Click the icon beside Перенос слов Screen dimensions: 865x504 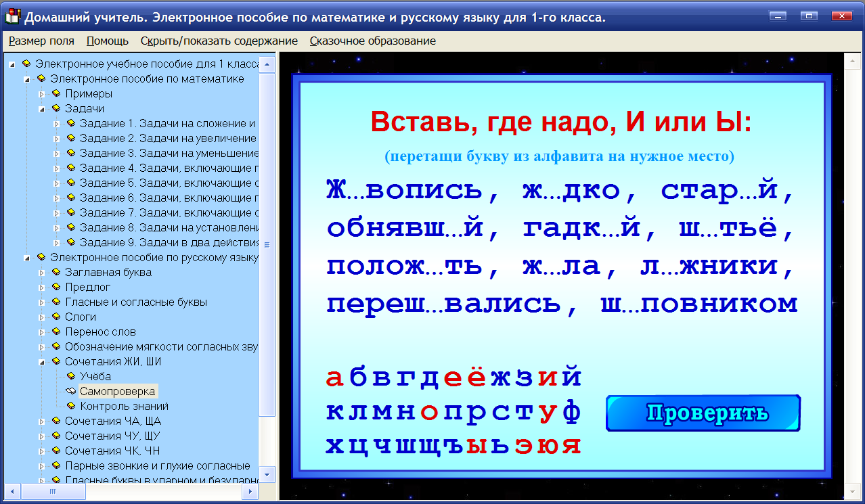coord(56,331)
